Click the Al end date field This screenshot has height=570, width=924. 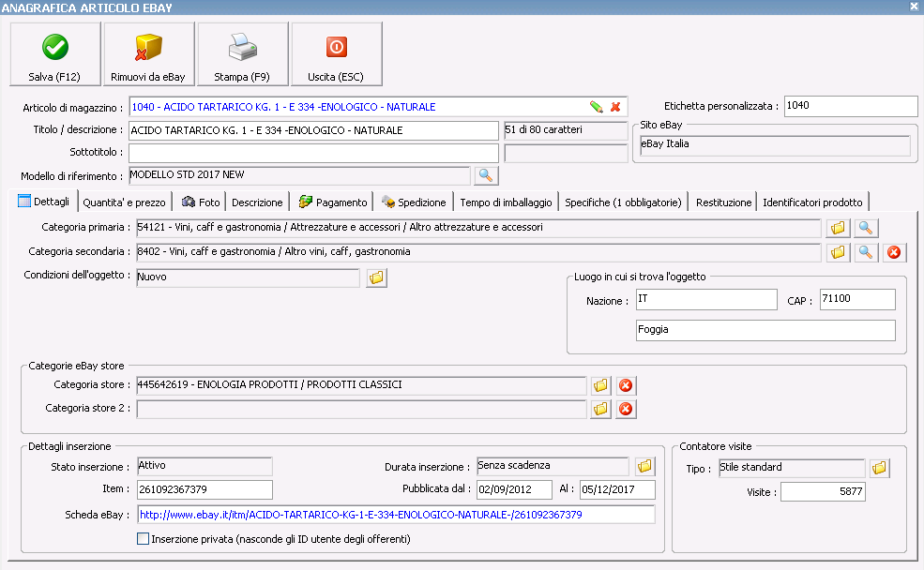617,489
